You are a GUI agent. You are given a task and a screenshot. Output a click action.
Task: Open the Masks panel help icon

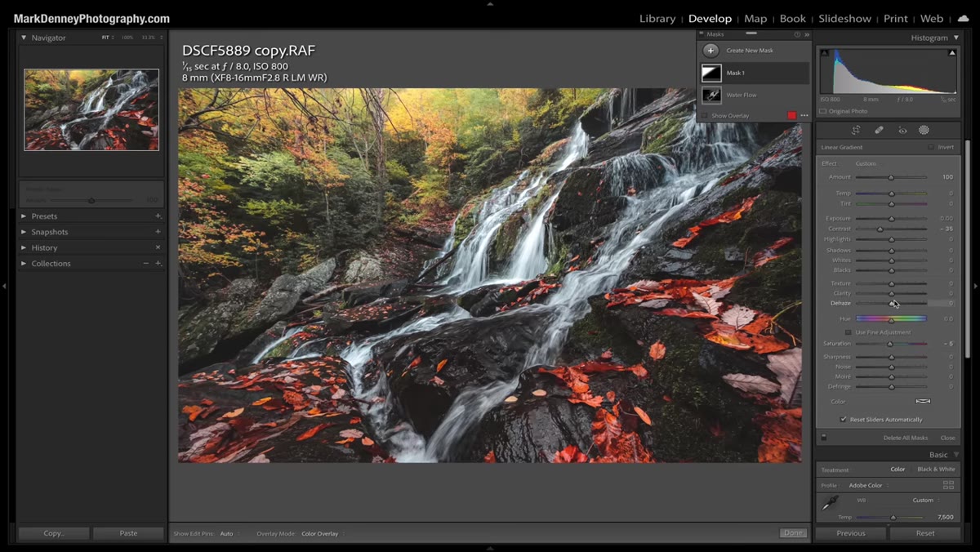click(x=797, y=35)
